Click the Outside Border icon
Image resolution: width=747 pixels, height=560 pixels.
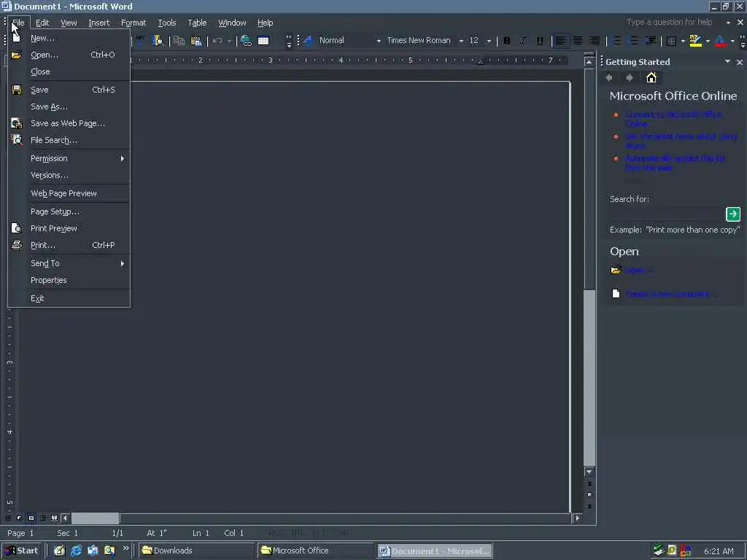coord(672,41)
